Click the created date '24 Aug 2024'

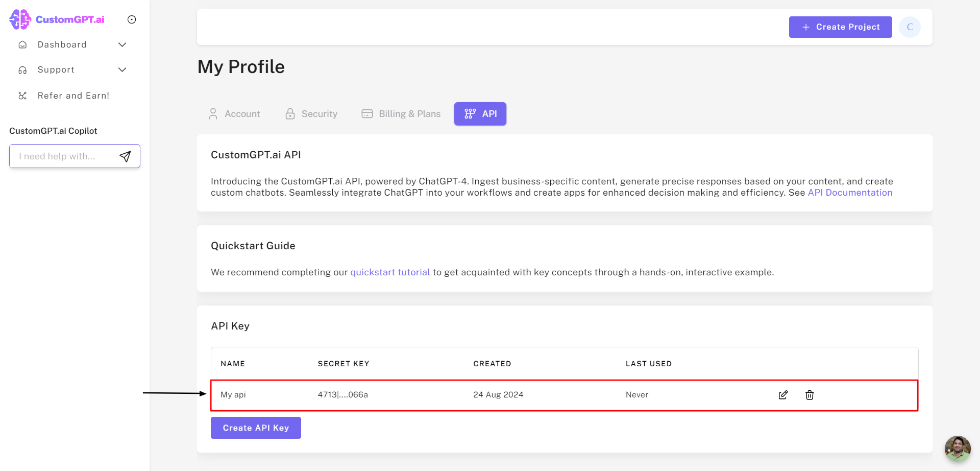coord(498,395)
